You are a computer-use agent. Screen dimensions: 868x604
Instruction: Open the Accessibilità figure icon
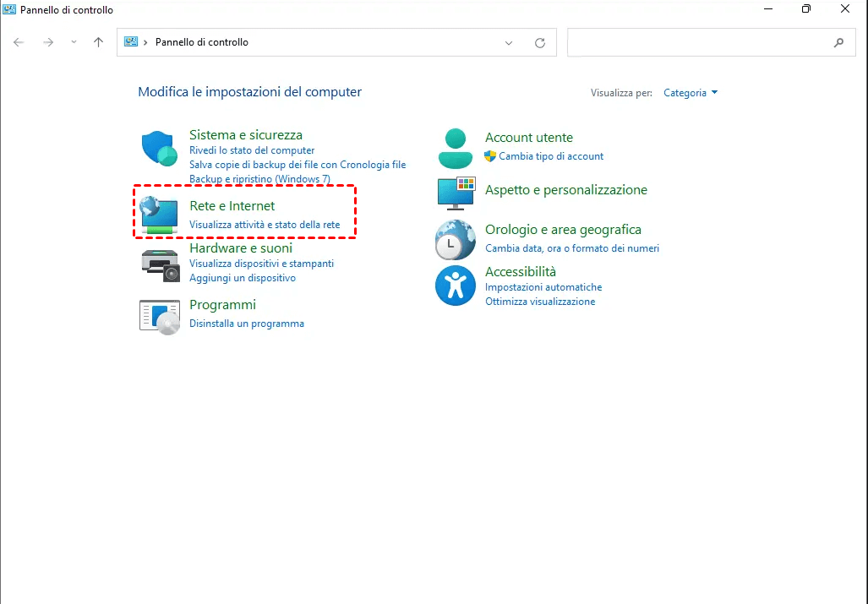455,286
